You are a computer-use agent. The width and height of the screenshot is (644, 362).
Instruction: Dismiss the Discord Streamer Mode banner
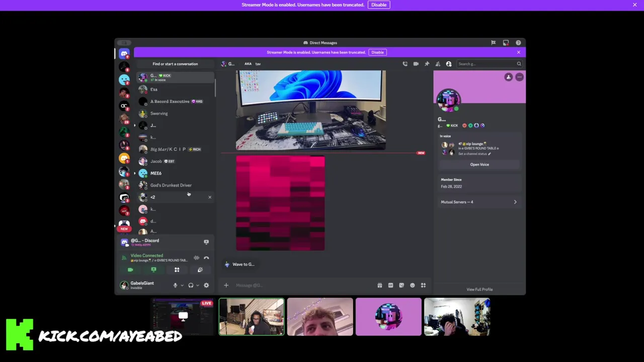coord(519,52)
